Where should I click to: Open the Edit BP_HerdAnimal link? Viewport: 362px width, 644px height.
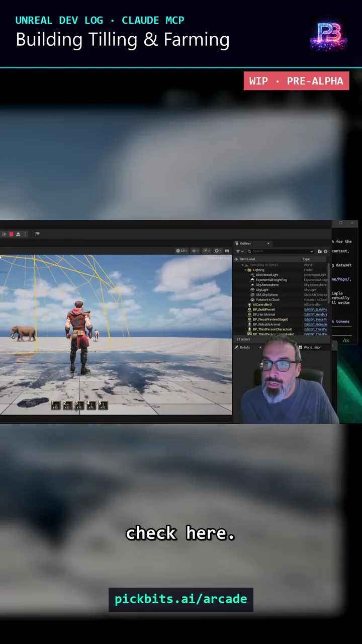click(316, 314)
